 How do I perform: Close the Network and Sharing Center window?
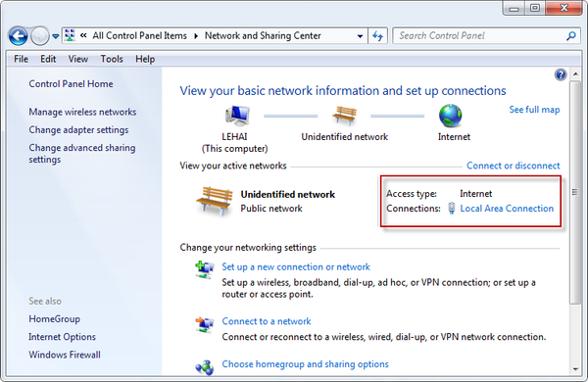click(564, 8)
